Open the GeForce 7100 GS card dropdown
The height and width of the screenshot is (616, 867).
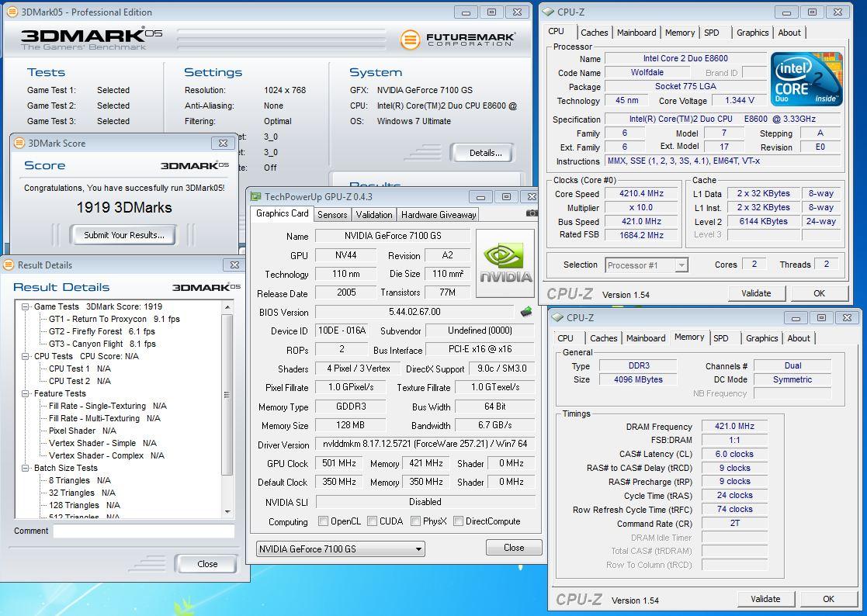pyautogui.click(x=341, y=549)
